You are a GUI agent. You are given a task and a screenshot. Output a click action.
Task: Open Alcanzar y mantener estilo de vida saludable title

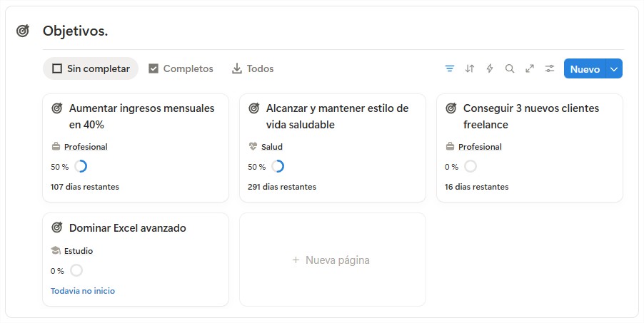tap(337, 116)
